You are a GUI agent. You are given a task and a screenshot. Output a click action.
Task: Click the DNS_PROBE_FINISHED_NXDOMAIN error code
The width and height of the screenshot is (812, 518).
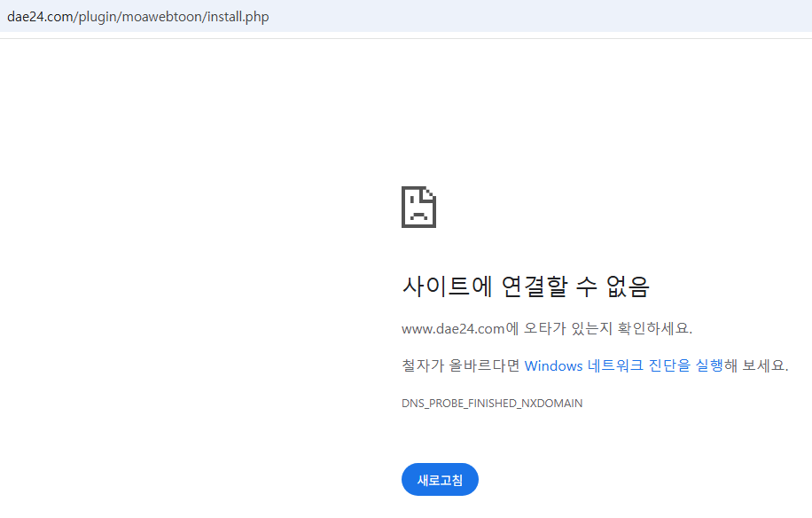(492, 403)
